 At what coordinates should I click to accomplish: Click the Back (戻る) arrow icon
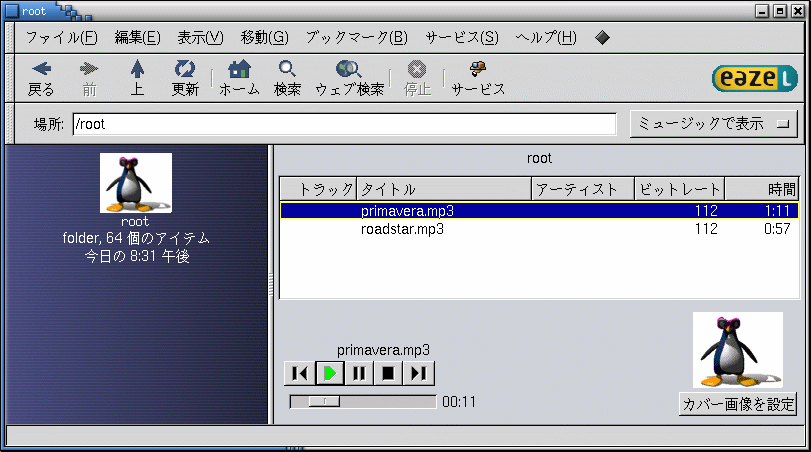click(41, 70)
